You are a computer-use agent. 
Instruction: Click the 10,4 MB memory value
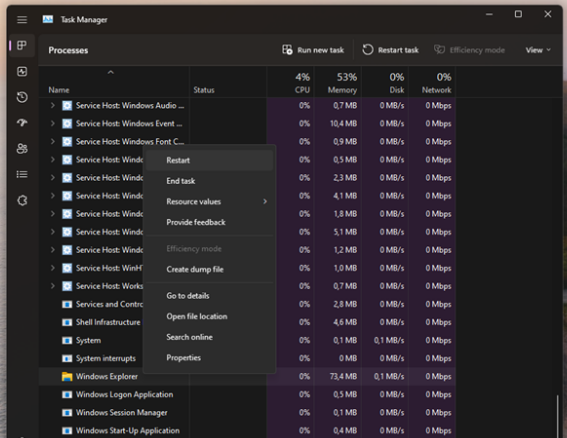click(343, 124)
